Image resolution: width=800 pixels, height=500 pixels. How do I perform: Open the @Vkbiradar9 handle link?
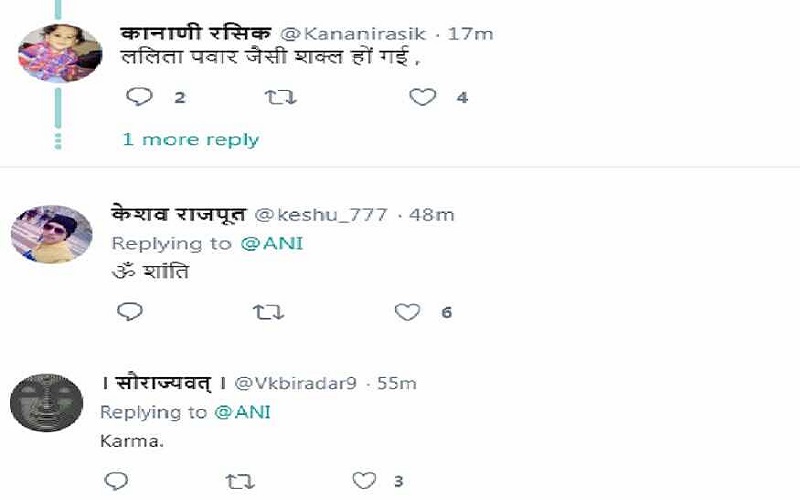[296, 383]
